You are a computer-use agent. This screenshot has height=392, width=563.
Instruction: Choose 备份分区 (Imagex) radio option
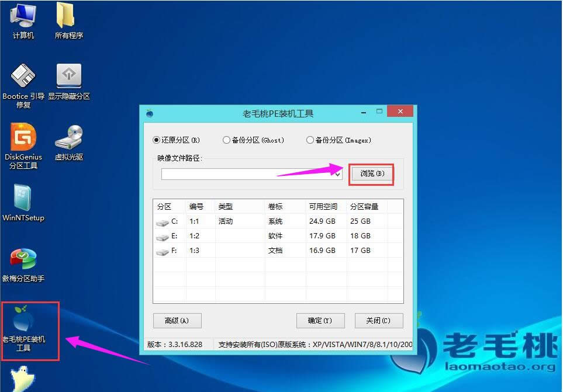click(310, 140)
